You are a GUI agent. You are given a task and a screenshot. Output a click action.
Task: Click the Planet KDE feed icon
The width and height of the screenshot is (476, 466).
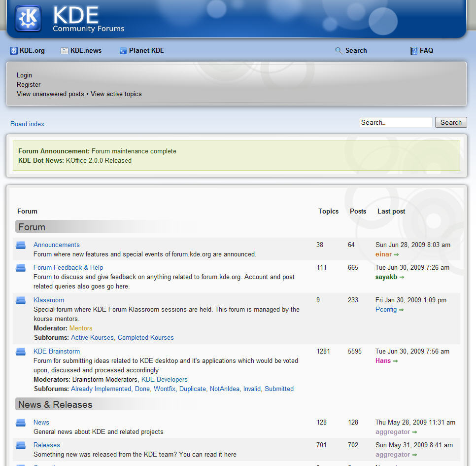pos(123,51)
